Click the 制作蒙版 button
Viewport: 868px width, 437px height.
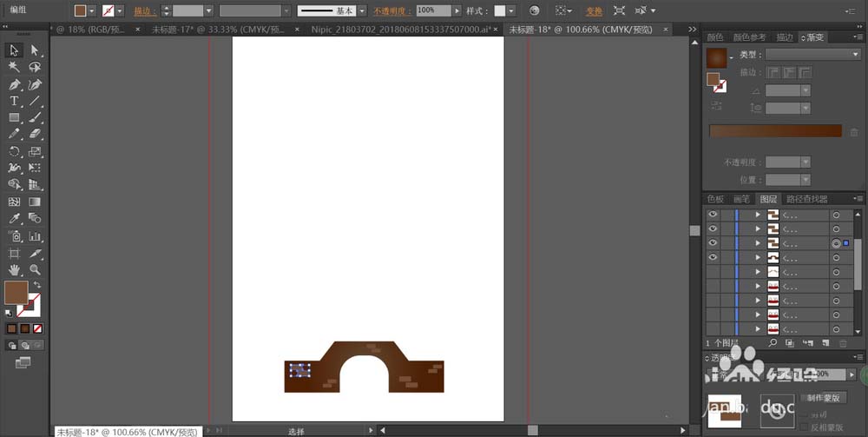[x=823, y=398]
